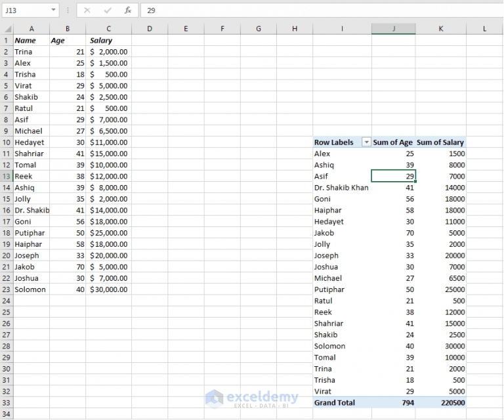Click the Grand Total salary value 220500

click(441, 403)
